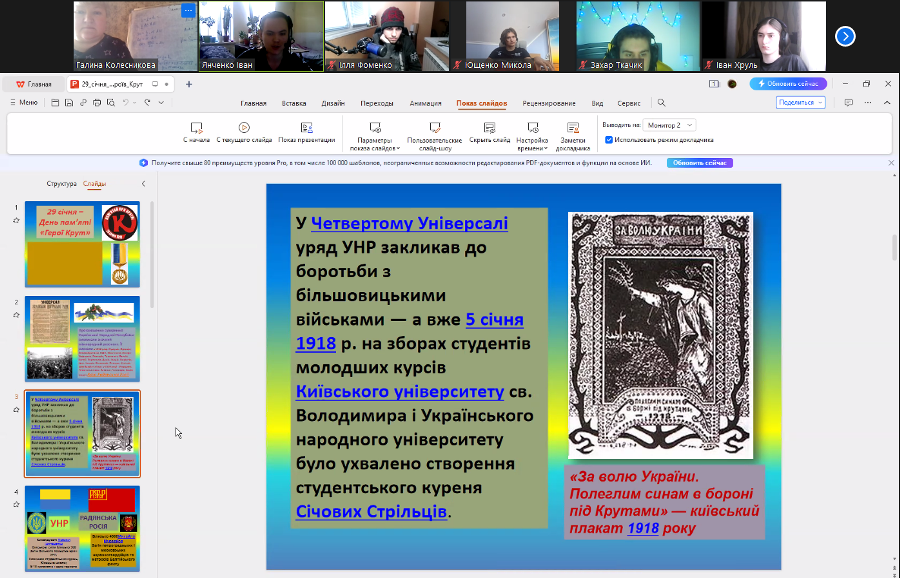Switch to the Главная ribbon tab
The height and width of the screenshot is (578, 900).
[x=253, y=103]
